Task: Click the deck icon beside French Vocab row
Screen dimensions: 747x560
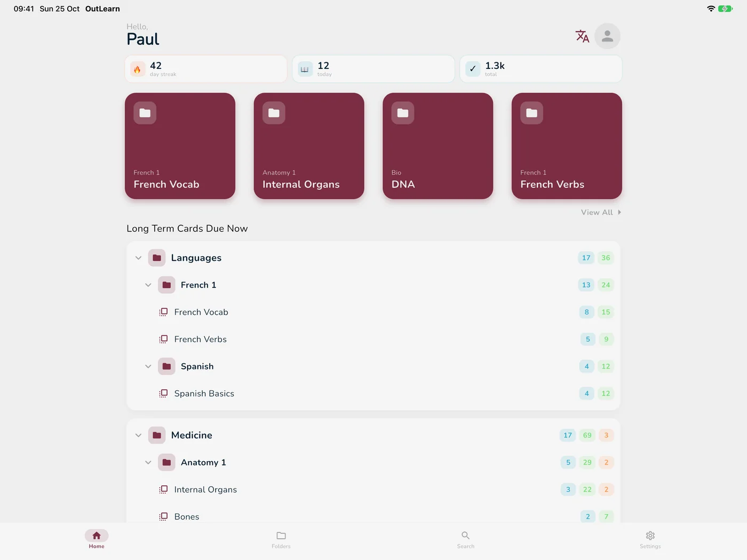Action: 163,312
